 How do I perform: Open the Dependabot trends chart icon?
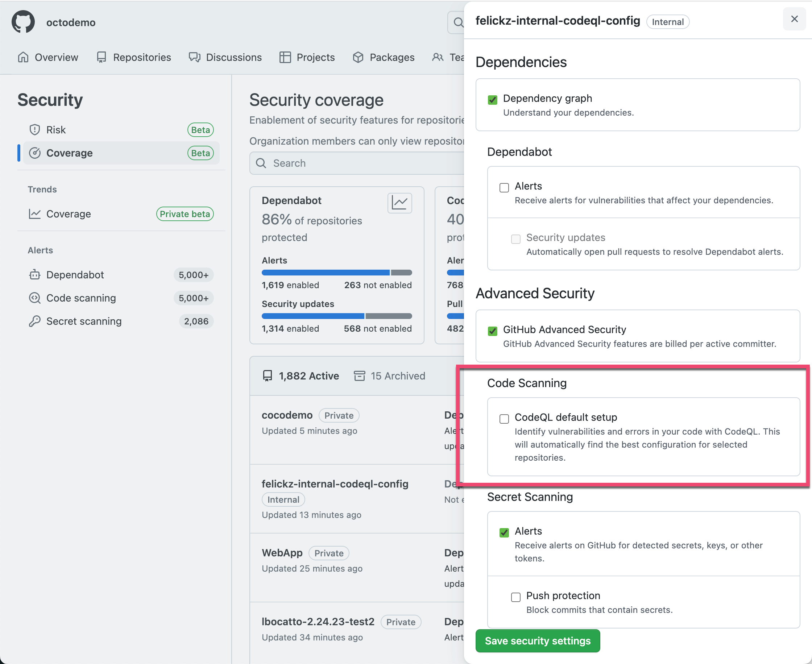pos(399,203)
